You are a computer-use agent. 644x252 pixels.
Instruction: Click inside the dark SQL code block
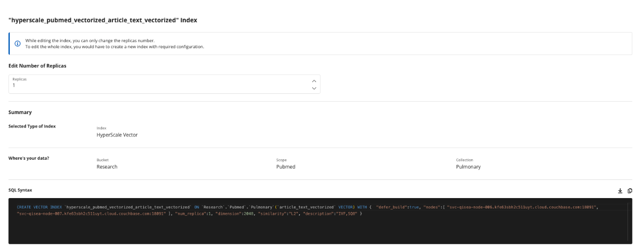(320, 228)
